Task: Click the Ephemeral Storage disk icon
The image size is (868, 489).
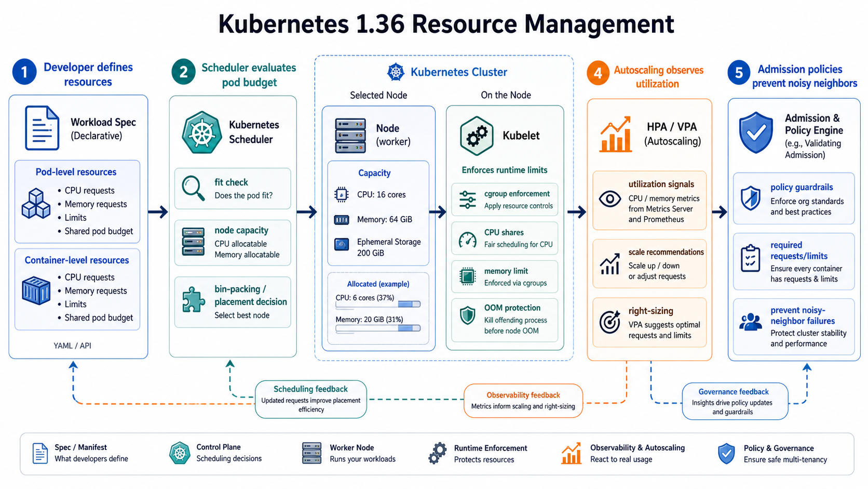Action: 342,244
